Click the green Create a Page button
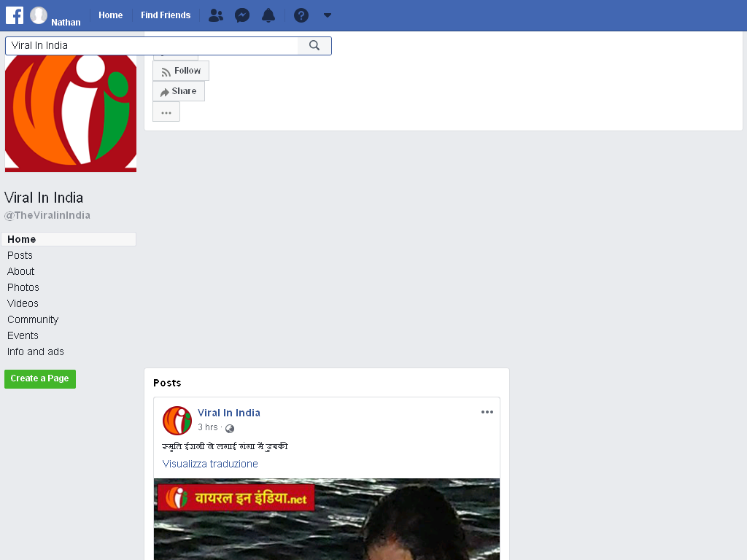Image resolution: width=747 pixels, height=560 pixels. [40, 379]
